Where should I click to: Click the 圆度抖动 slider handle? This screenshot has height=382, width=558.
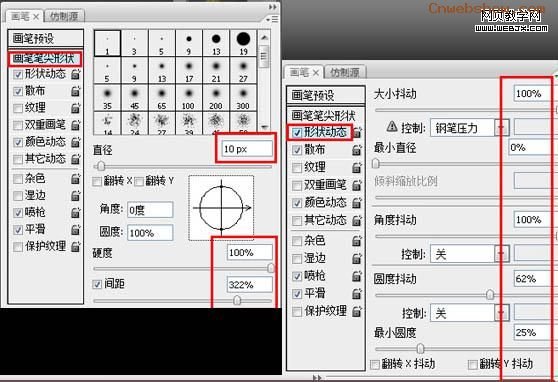coord(490,294)
